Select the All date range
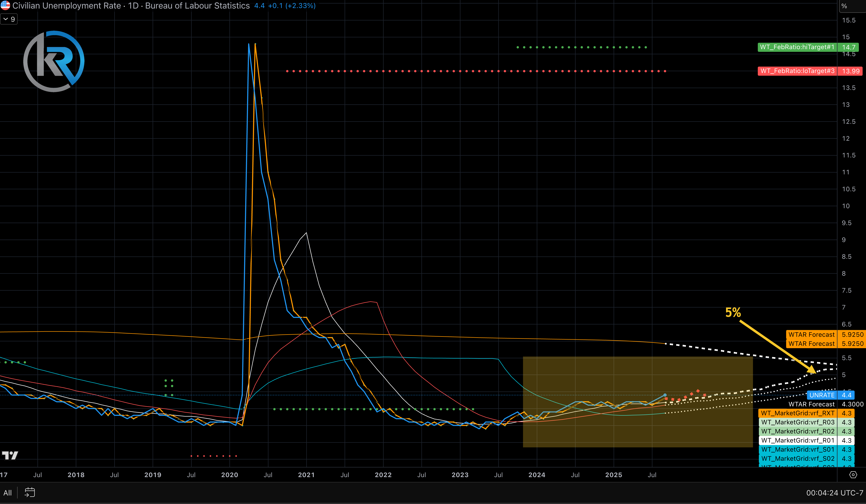The image size is (866, 504). pyautogui.click(x=7, y=493)
